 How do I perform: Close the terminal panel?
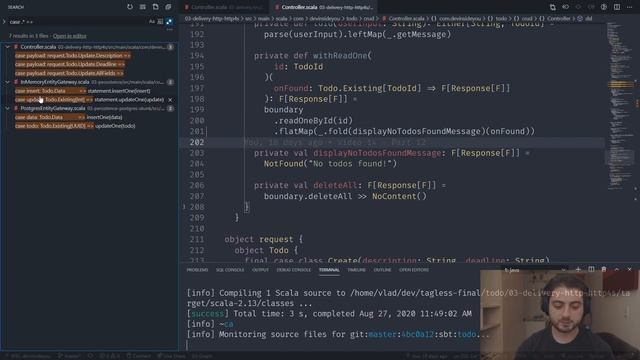[x=629, y=269]
